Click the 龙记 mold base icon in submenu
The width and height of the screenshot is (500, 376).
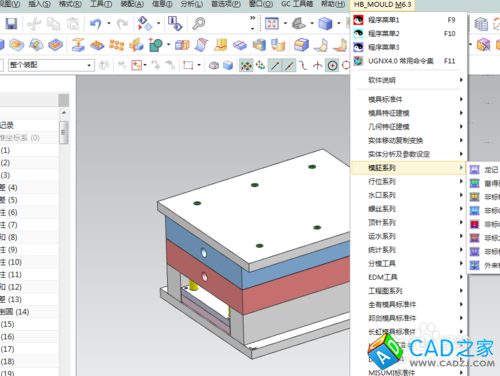[x=474, y=170]
